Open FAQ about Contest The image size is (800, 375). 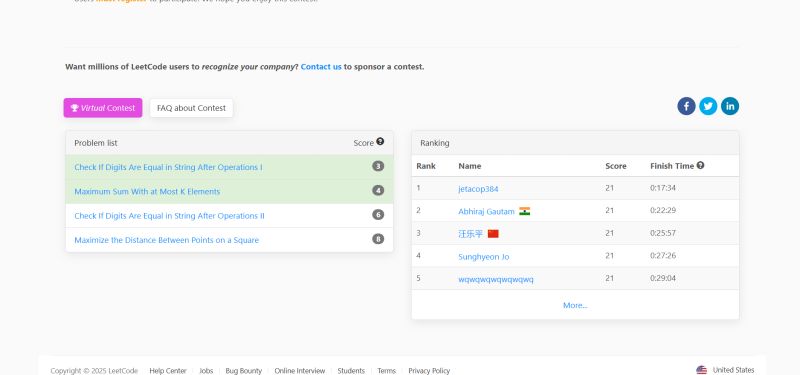pos(191,108)
